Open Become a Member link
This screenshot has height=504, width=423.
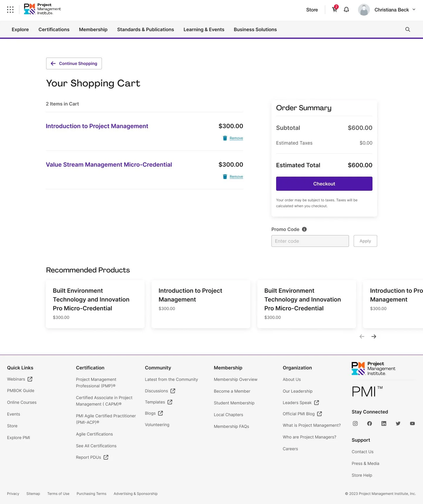click(232, 391)
